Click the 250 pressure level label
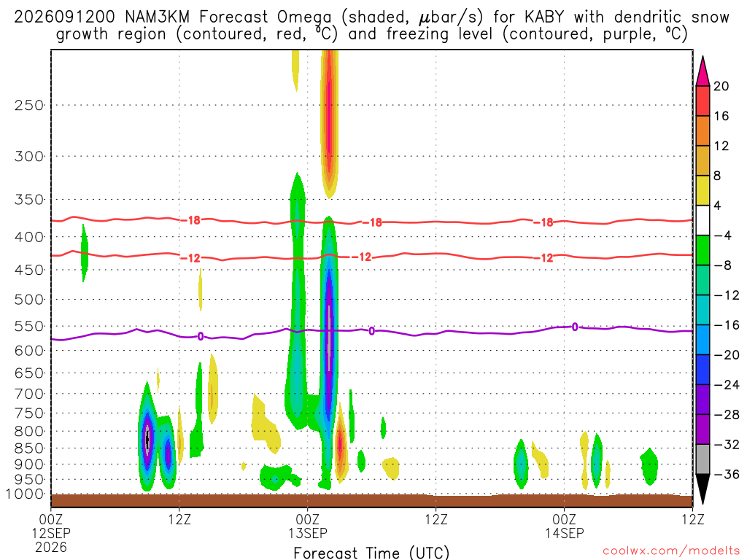This screenshot has height=560, width=747. 29,105
